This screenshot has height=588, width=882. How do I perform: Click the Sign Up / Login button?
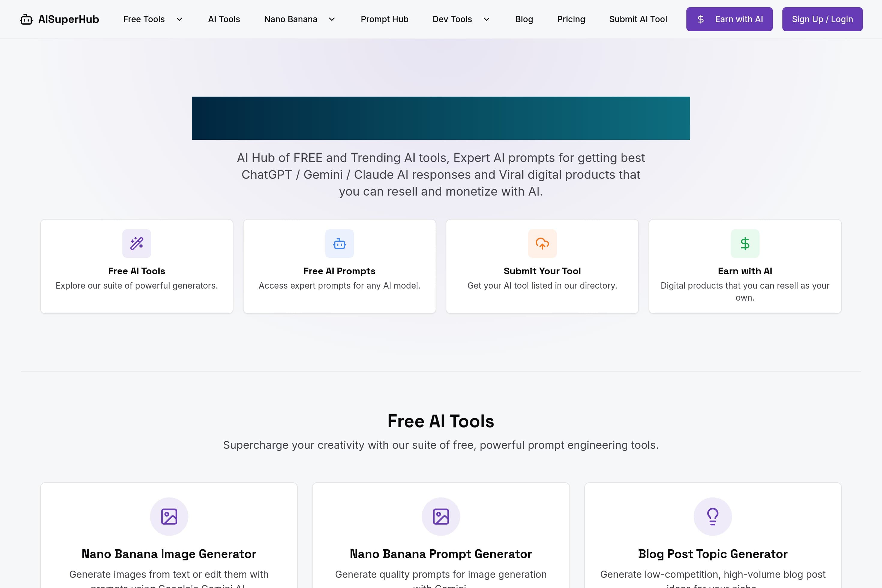(822, 19)
